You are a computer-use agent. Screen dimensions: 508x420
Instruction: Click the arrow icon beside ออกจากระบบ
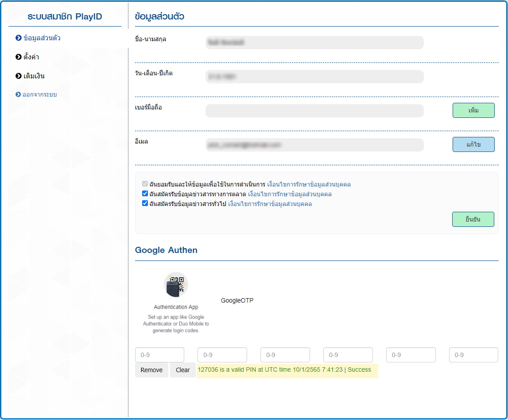click(19, 95)
